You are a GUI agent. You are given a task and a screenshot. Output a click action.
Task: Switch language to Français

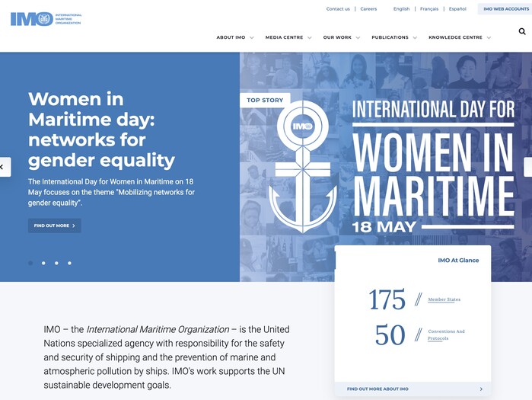click(x=429, y=9)
